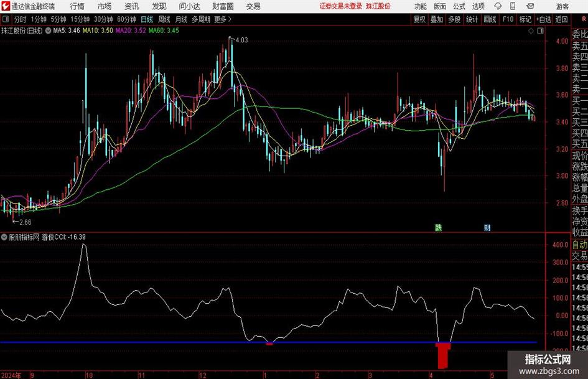Open the 行情 menu
The image size is (588, 379).
(x=77, y=6)
